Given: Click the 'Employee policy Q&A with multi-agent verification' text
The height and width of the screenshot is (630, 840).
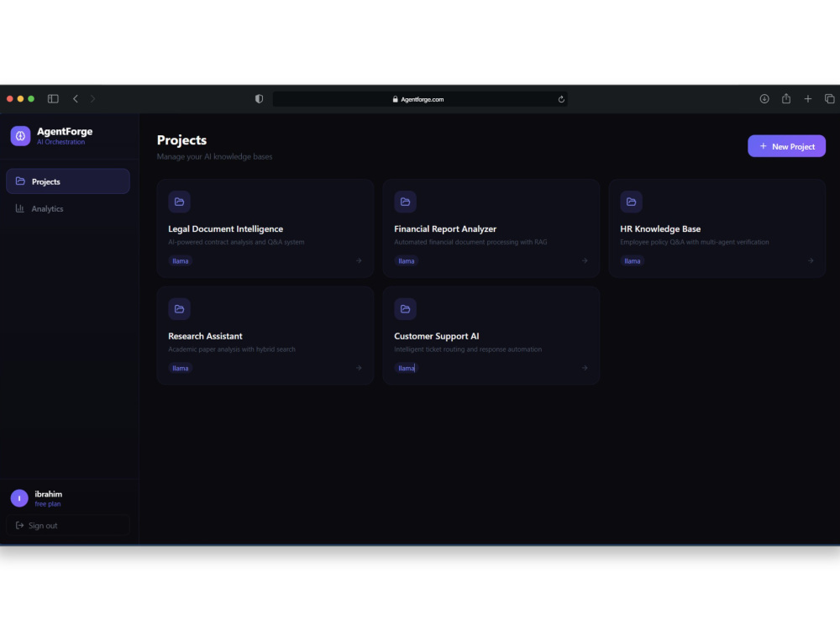Looking at the screenshot, I should [x=695, y=242].
